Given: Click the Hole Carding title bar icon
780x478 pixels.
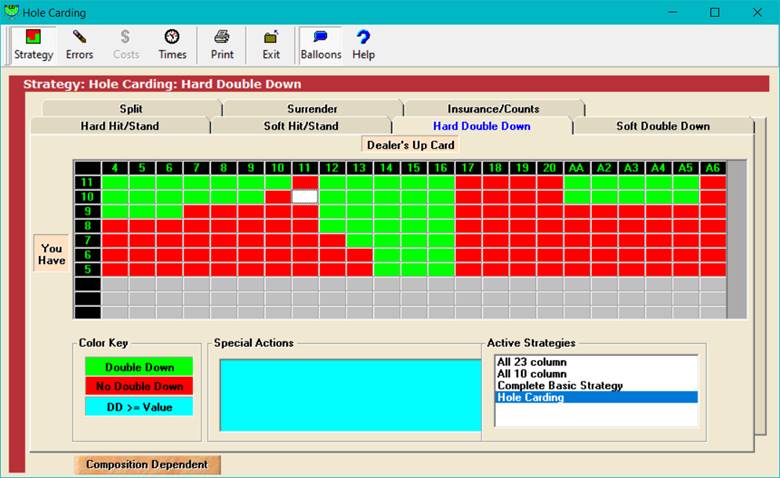Looking at the screenshot, I should point(12,13).
